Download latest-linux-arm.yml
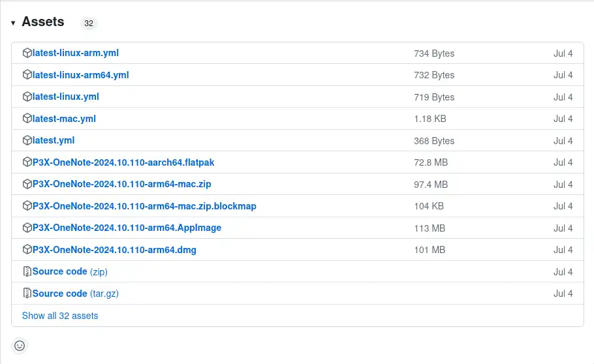Screen dimensions: 594x364 [75, 53]
